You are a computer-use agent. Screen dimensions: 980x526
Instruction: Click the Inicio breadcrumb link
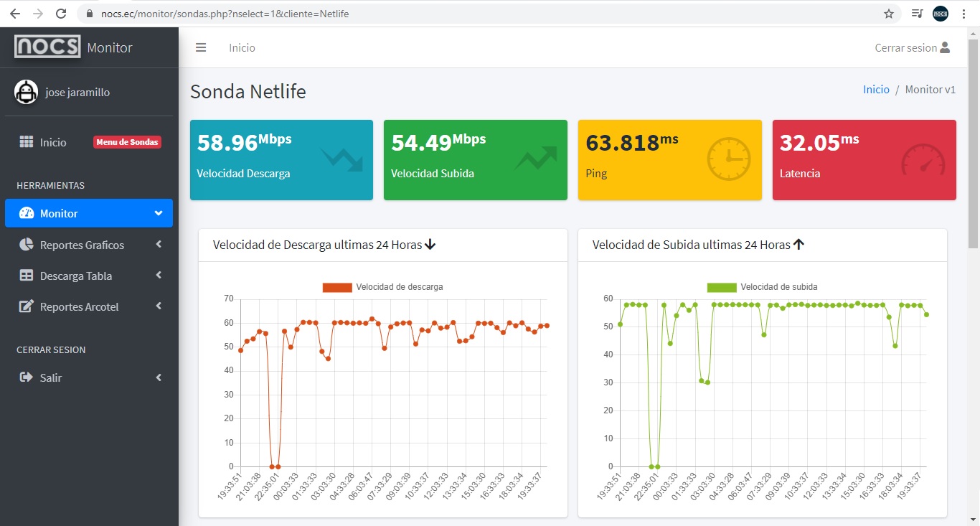click(x=876, y=90)
